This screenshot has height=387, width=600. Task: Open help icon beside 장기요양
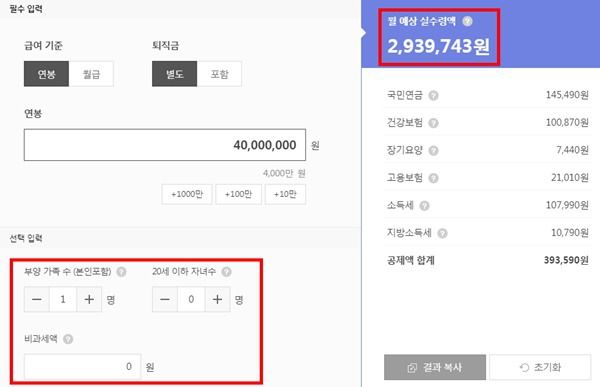pos(433,150)
